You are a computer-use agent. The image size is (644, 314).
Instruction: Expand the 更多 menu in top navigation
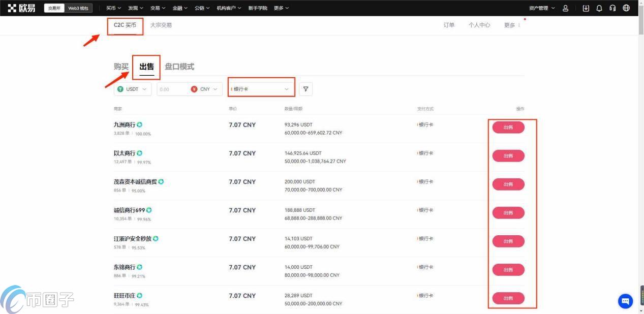pos(281,8)
